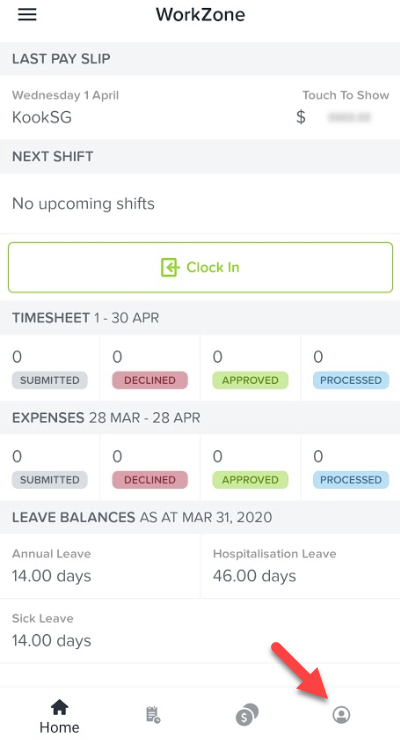This screenshot has height=740, width=400.
Task: Select timesheet PROCESSED status badge
Action: click(x=351, y=380)
